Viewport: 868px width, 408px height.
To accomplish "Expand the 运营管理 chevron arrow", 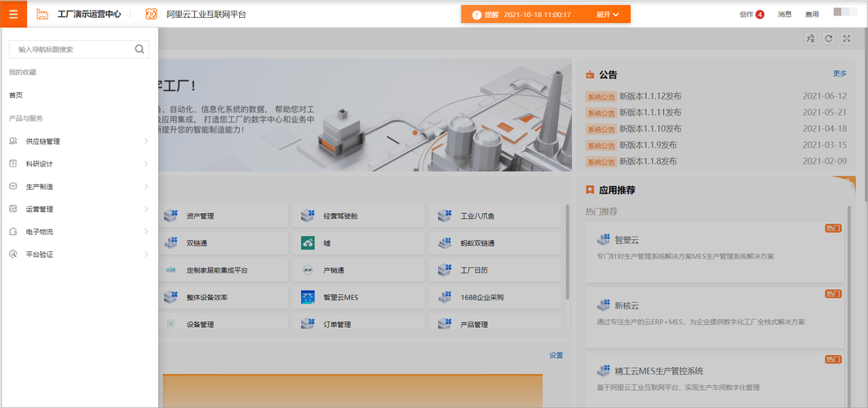I will pos(146,209).
